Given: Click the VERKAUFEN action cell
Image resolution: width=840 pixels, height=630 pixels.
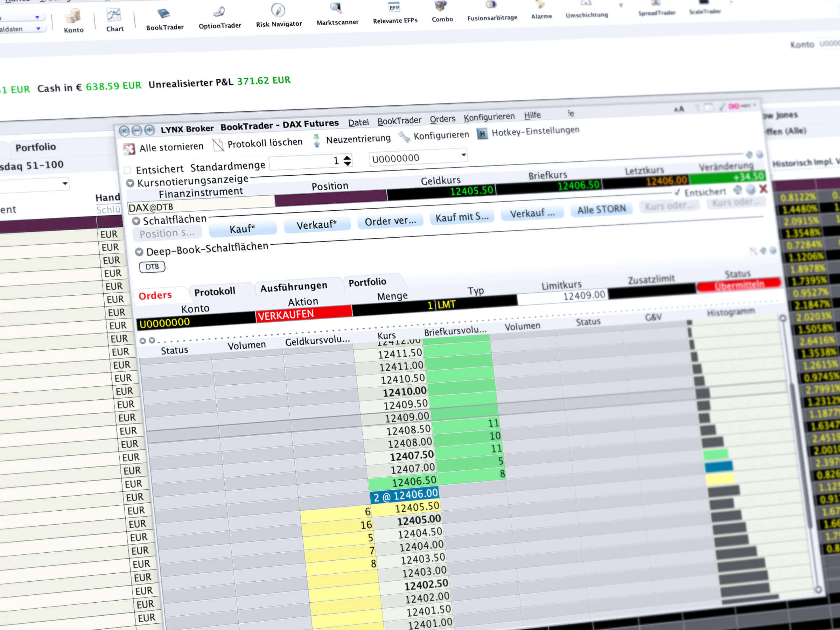Looking at the screenshot, I should (x=304, y=314).
